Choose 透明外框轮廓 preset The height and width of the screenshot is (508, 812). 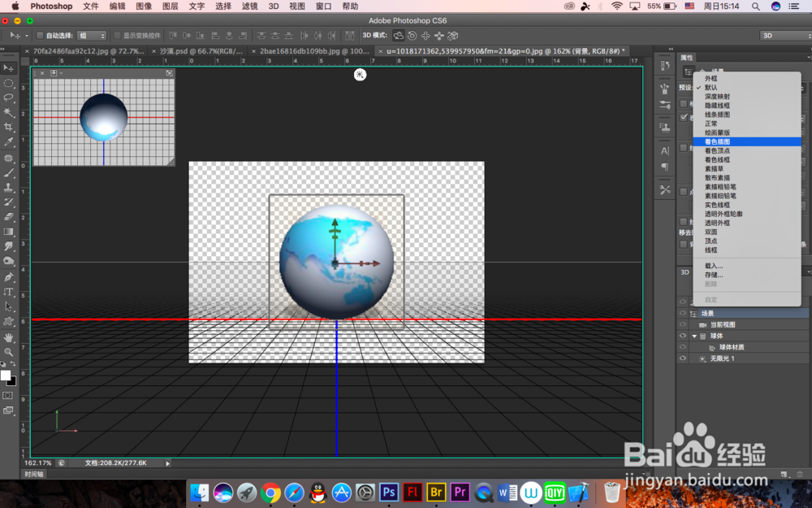point(747,214)
